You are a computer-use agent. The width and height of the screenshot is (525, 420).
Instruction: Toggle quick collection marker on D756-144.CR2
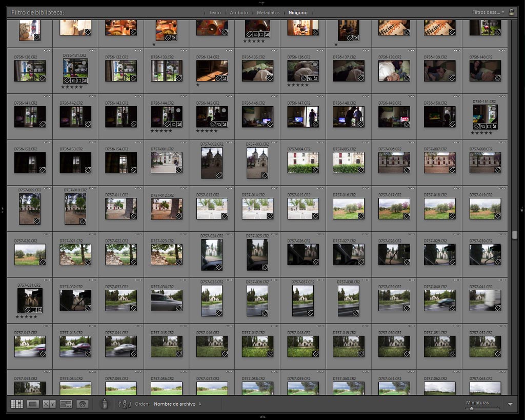pos(178,110)
